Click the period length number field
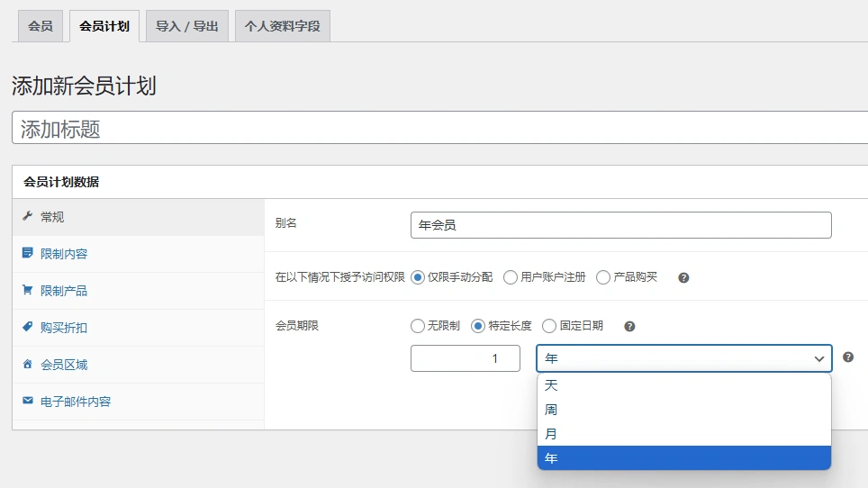 click(x=466, y=358)
